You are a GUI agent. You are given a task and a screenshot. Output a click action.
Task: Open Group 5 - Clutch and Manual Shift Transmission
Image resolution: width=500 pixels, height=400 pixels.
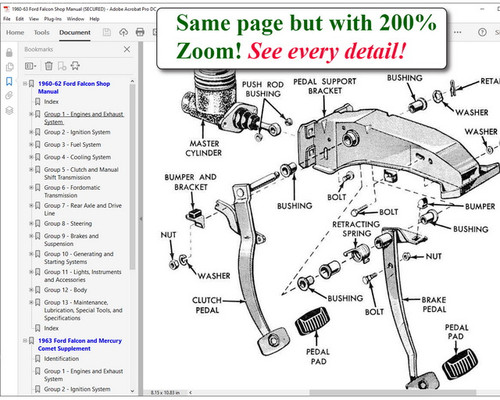(81, 173)
